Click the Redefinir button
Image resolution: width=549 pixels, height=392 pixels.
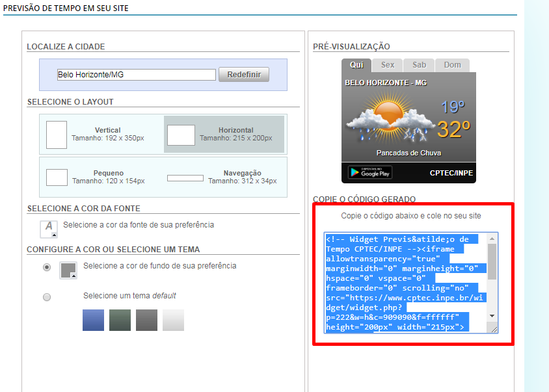[243, 75]
